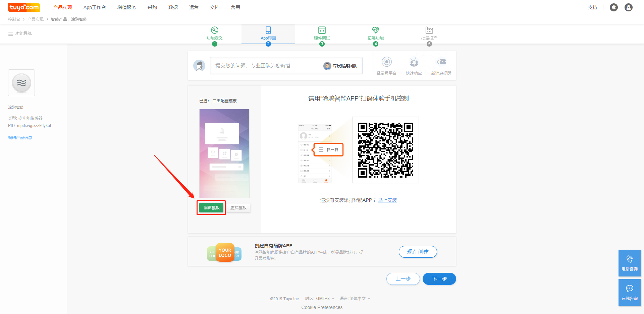Click the 编辑模板 button
The height and width of the screenshot is (314, 644).
[211, 208]
